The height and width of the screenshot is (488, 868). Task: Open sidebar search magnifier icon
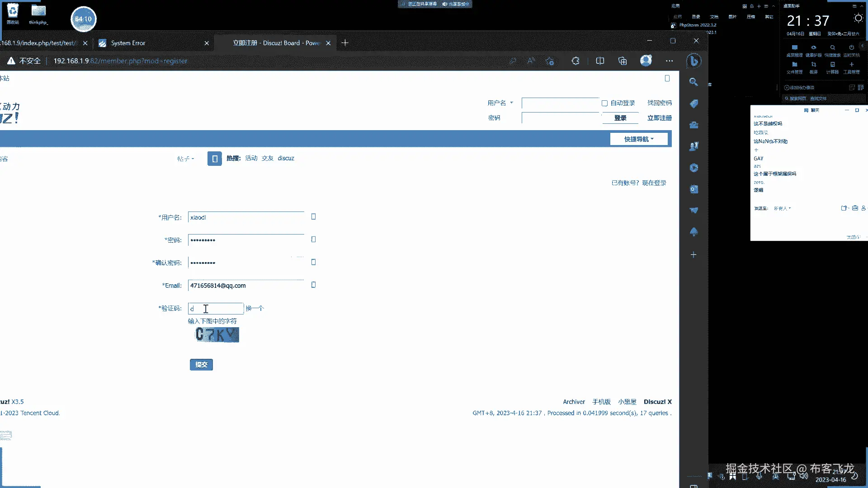(693, 82)
